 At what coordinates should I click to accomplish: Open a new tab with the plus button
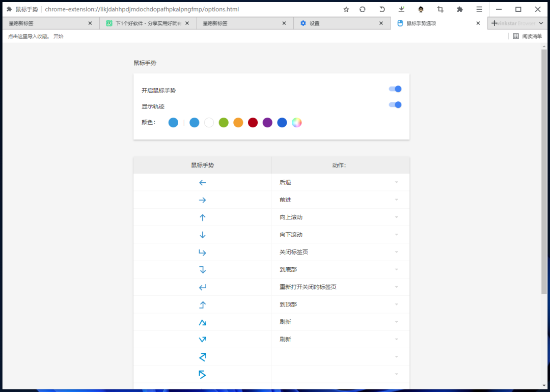click(x=494, y=23)
